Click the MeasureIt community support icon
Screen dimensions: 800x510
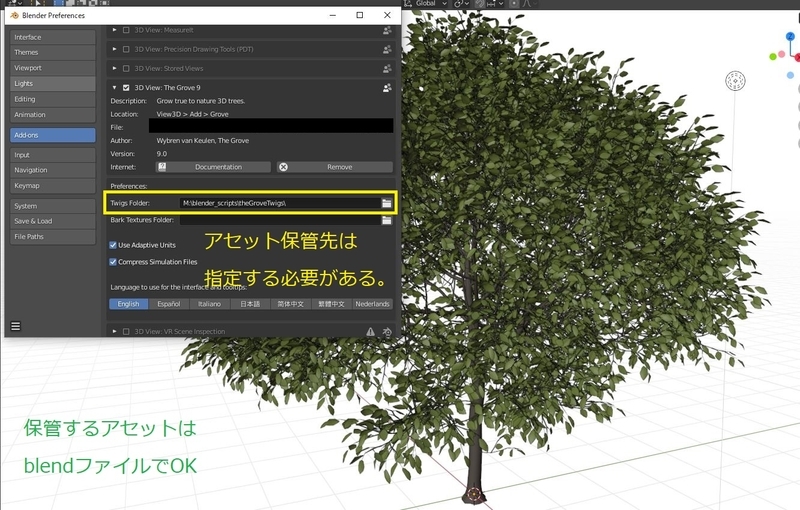[x=387, y=30]
